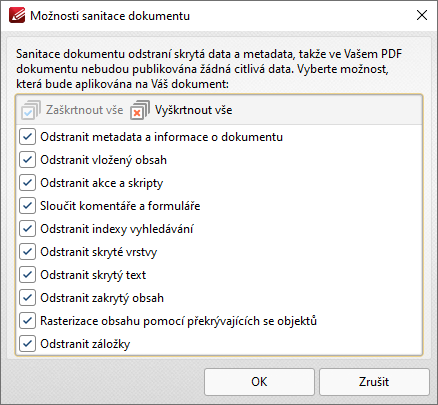Click the Odstranit záložky label text
438x405 pixels.
[x=85, y=344]
